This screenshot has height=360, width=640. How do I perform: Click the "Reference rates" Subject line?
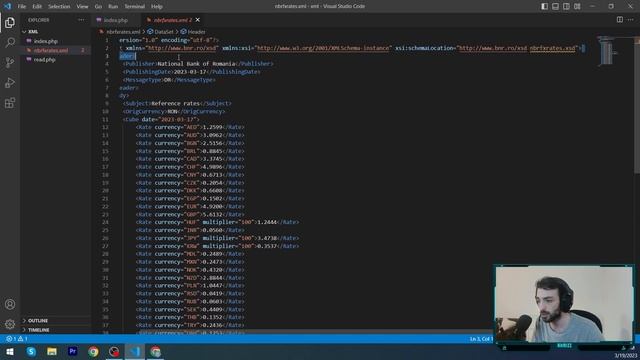(x=177, y=104)
